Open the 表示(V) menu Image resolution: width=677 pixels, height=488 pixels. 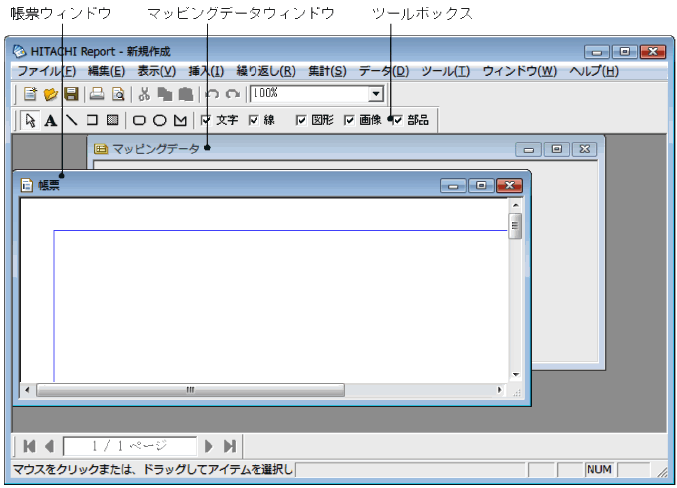coord(157,71)
